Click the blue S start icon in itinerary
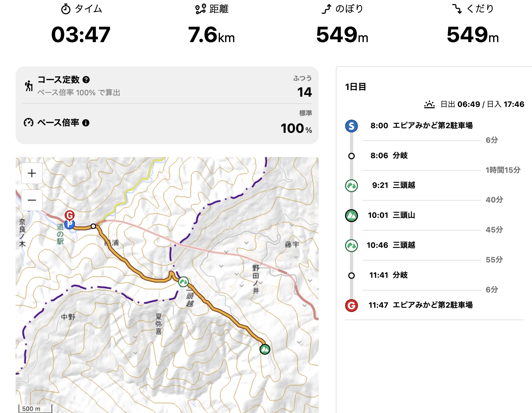 (x=351, y=126)
